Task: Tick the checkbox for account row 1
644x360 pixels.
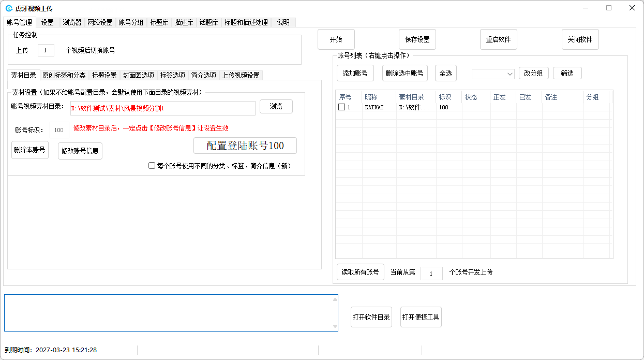Action: [x=341, y=107]
